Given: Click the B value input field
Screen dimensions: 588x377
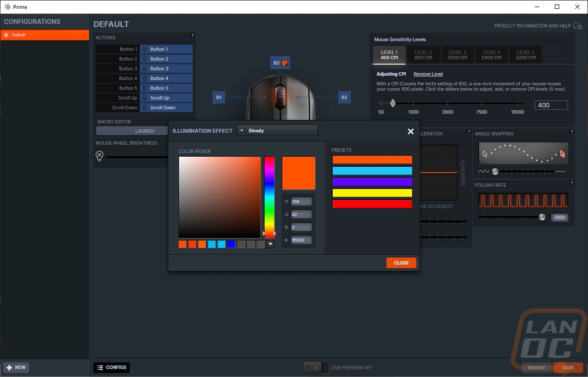Looking at the screenshot, I should (301, 227).
